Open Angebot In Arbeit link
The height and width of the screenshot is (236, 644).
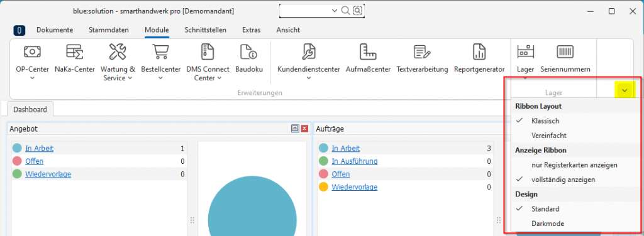40,148
